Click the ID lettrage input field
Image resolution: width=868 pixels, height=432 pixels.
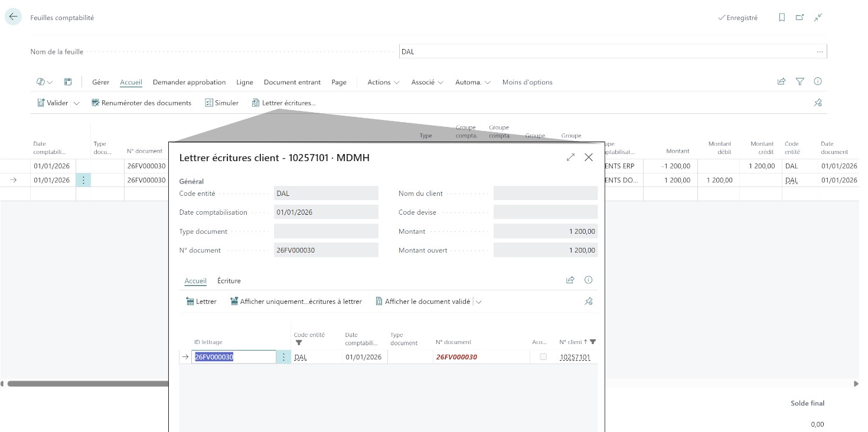click(x=234, y=357)
